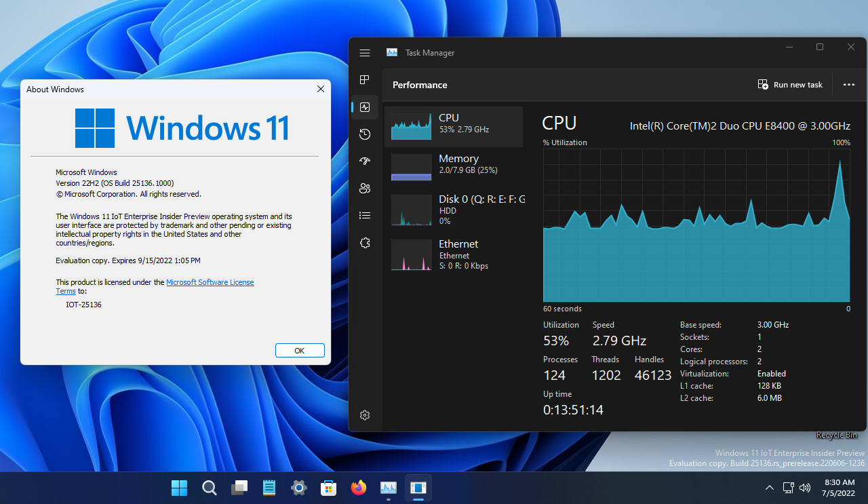
Task: Open volume icon in system tray
Action: [806, 488]
